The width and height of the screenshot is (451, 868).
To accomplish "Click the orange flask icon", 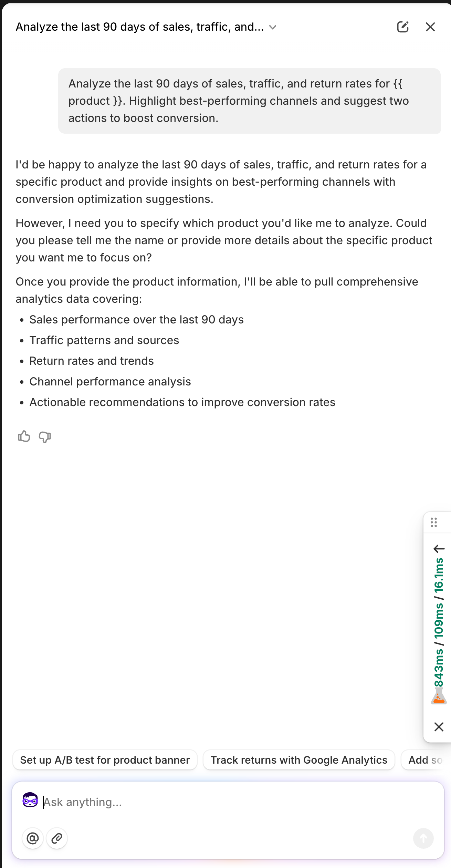I will pos(439,696).
